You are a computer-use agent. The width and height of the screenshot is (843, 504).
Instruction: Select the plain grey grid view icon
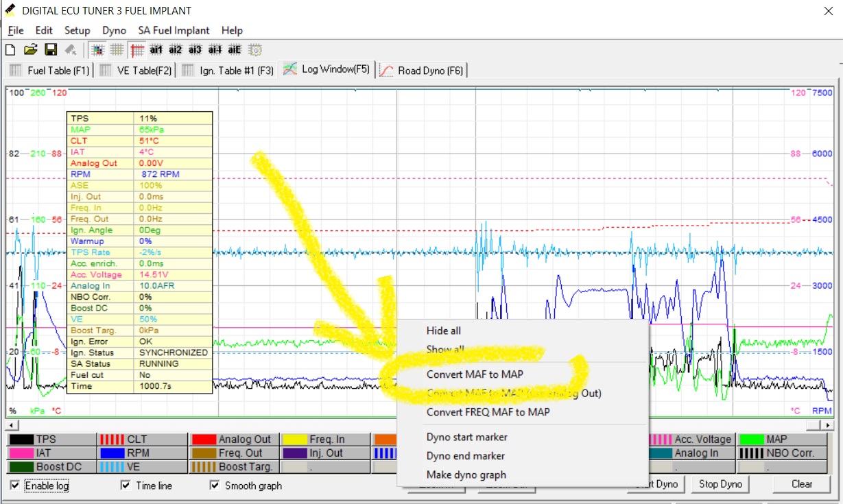117,49
